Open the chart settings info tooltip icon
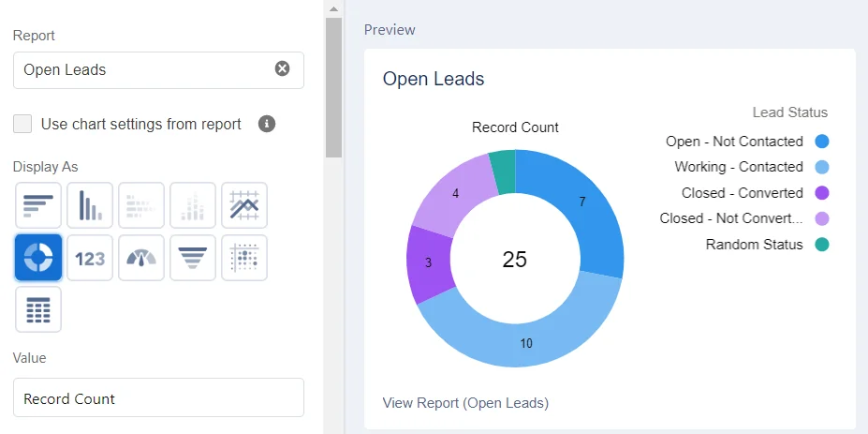 267,124
